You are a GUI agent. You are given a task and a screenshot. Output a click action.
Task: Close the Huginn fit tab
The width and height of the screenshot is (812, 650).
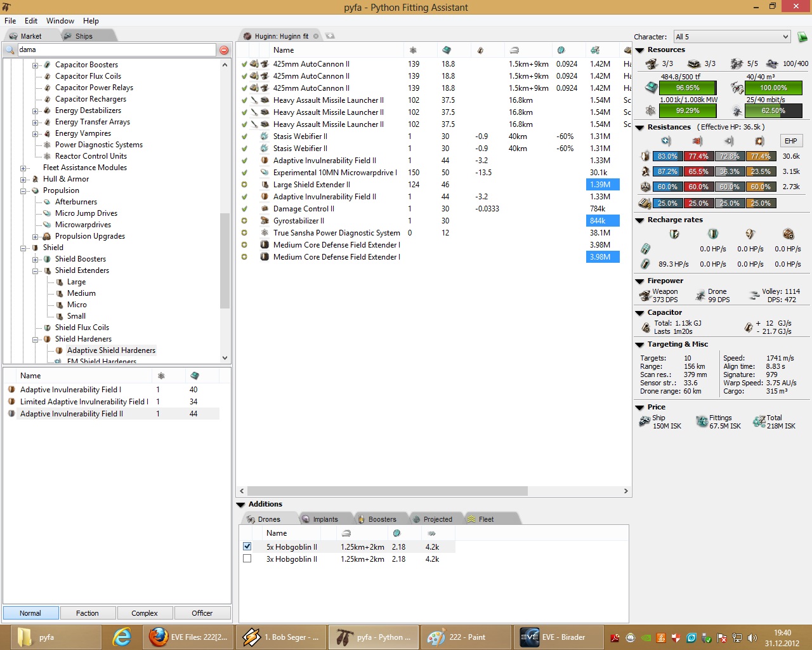[x=316, y=36]
